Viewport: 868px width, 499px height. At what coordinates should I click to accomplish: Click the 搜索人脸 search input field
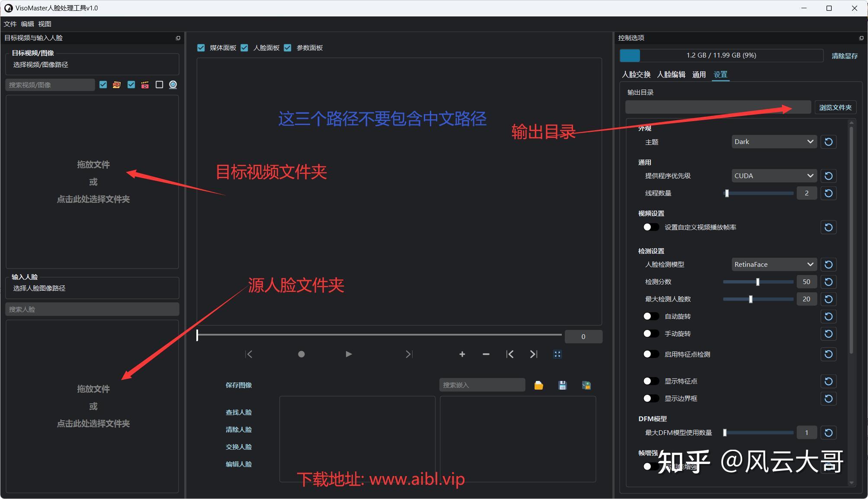92,309
